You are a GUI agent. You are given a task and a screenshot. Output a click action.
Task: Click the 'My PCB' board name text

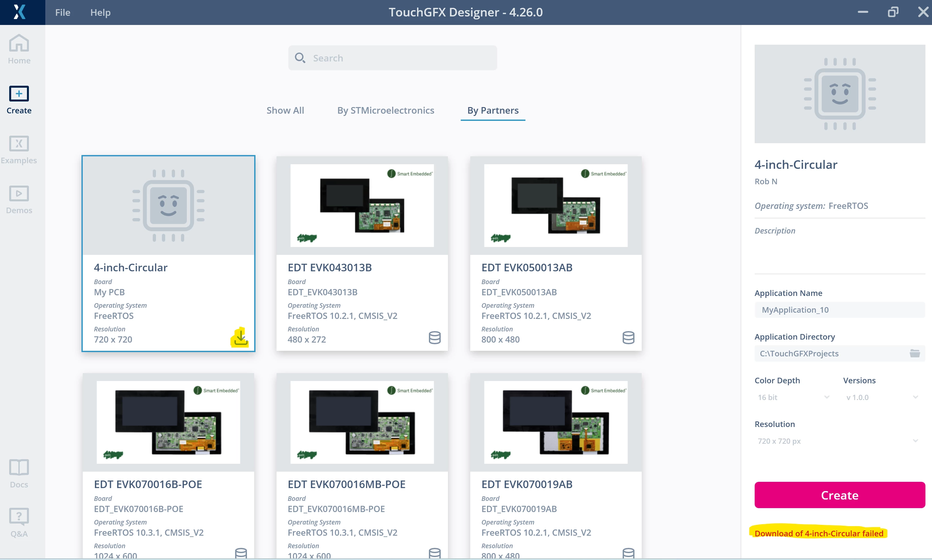click(x=109, y=292)
